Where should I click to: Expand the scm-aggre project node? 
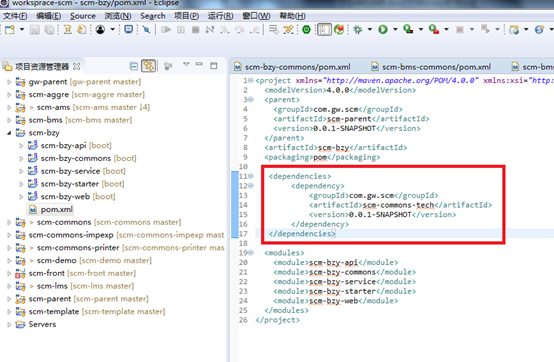(9, 95)
